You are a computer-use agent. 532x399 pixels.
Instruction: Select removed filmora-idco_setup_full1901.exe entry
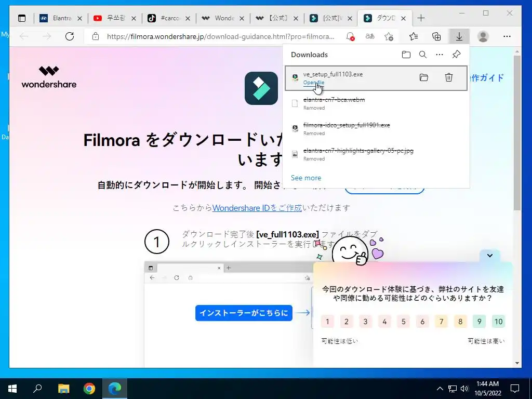coord(376,129)
